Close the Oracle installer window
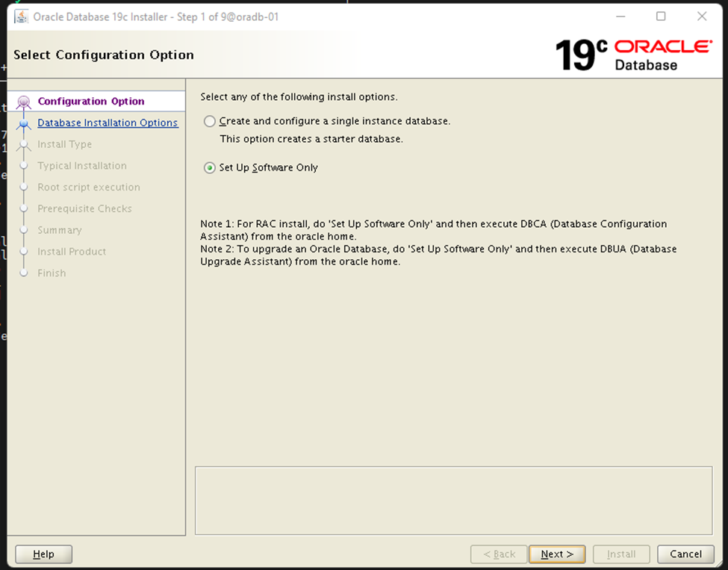 pos(702,16)
